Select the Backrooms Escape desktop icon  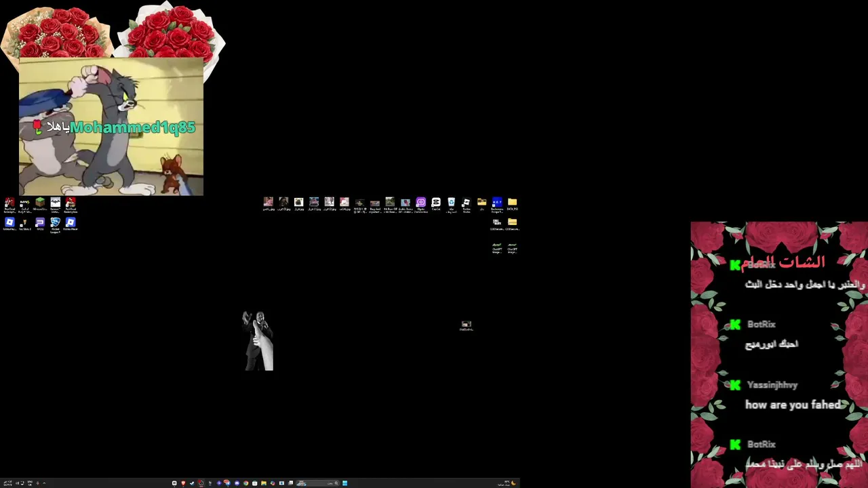[497, 205]
